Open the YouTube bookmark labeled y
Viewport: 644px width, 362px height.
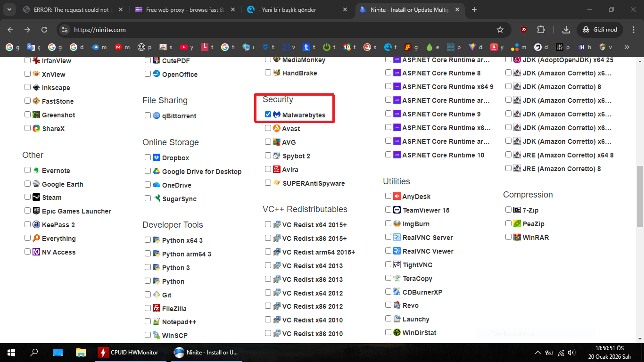(186, 47)
